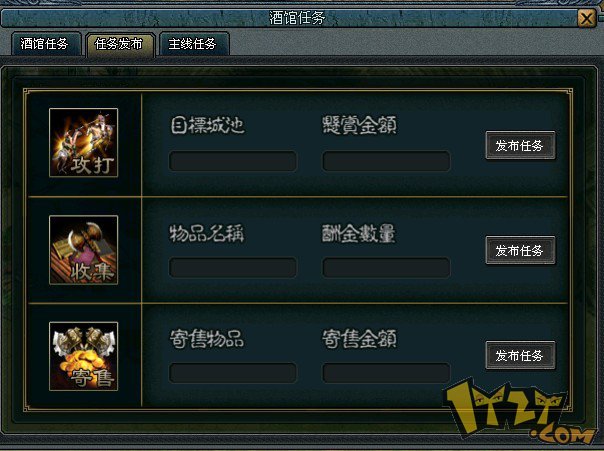Choose the 寄售 consignment icon

(x=84, y=356)
